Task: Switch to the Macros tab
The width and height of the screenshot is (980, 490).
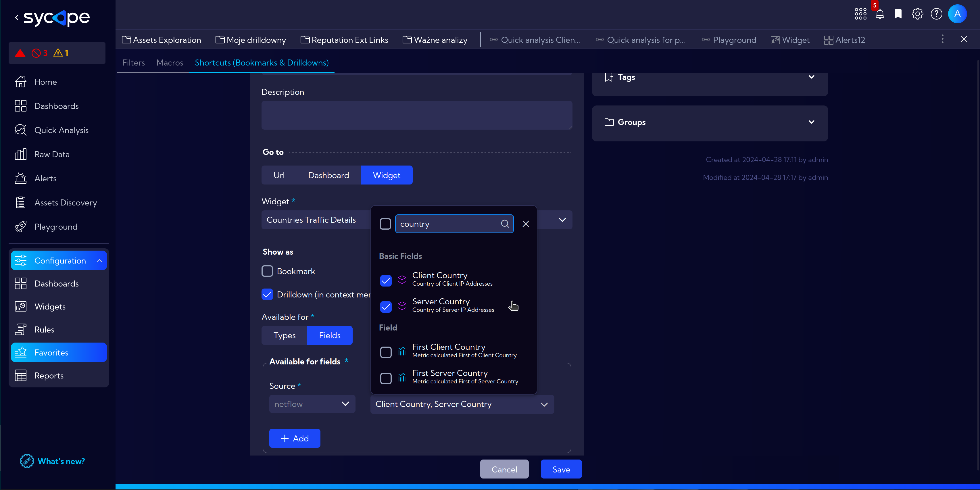Action: click(169, 62)
